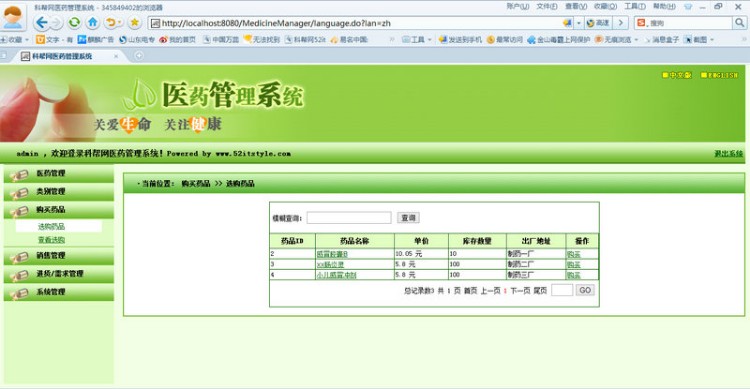This screenshot has width=750, height=389.
Task: Select 查看选购 submenu item
Action: tap(51, 240)
